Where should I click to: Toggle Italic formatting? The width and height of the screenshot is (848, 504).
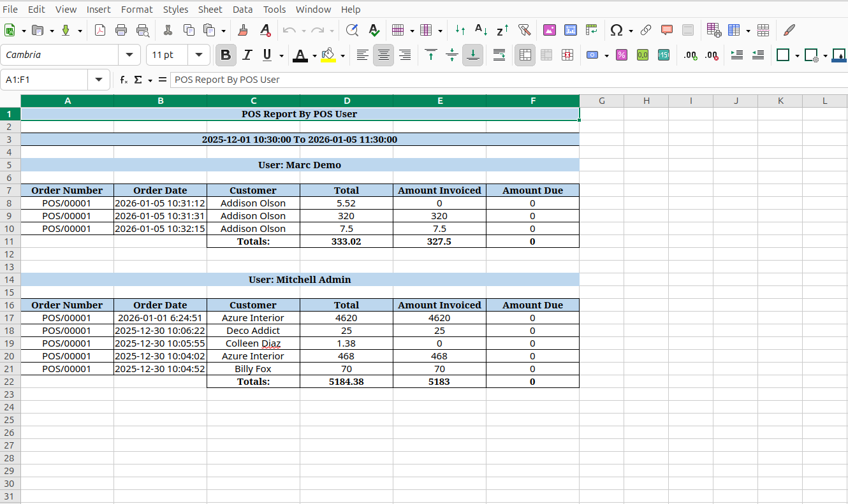[247, 55]
